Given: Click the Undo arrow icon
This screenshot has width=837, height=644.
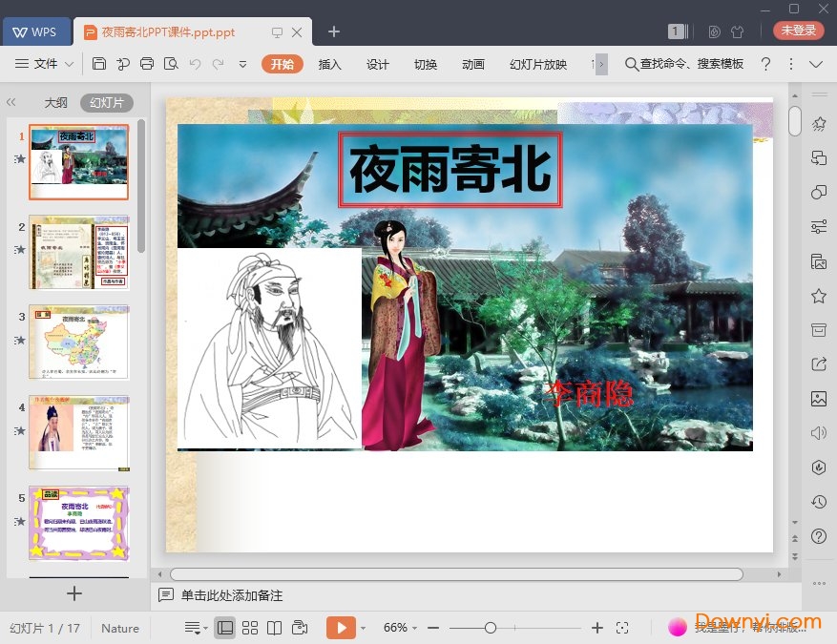Looking at the screenshot, I should [x=195, y=64].
